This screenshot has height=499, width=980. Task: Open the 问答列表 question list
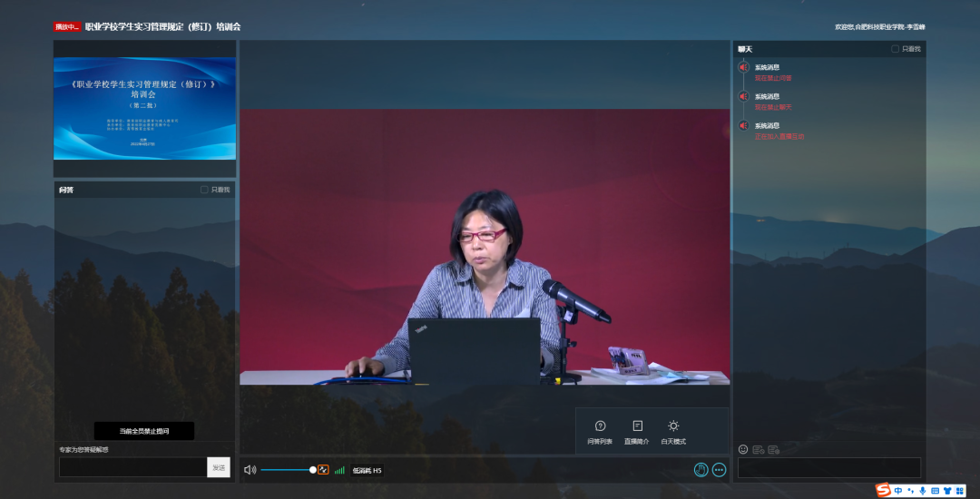pyautogui.click(x=600, y=432)
